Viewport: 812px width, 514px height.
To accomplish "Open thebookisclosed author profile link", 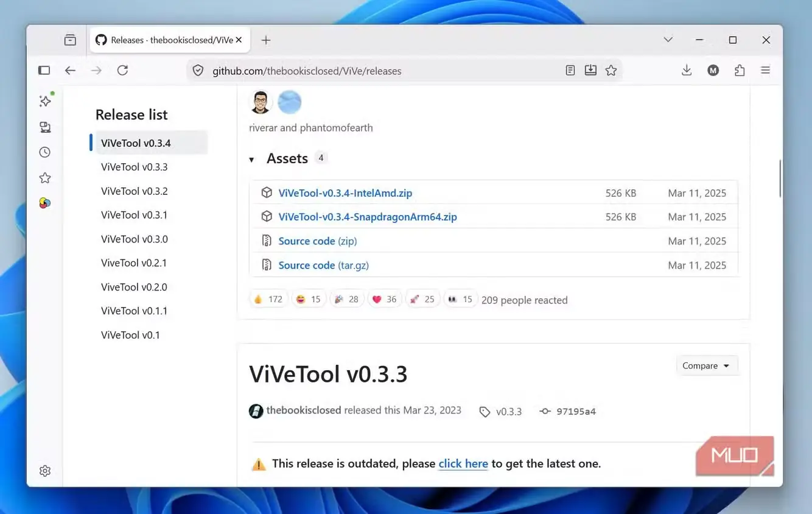I will point(304,410).
